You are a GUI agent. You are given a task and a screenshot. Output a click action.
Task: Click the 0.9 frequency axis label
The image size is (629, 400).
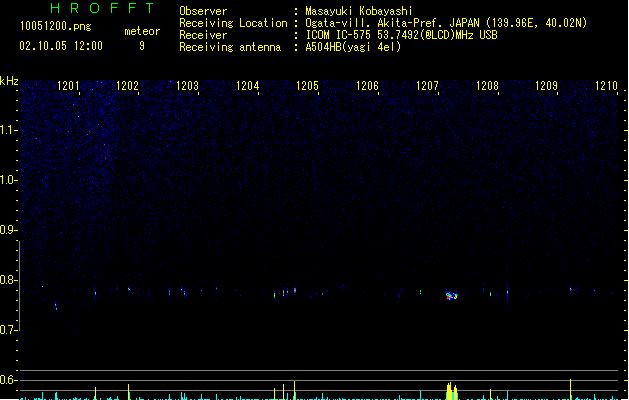tap(8, 230)
